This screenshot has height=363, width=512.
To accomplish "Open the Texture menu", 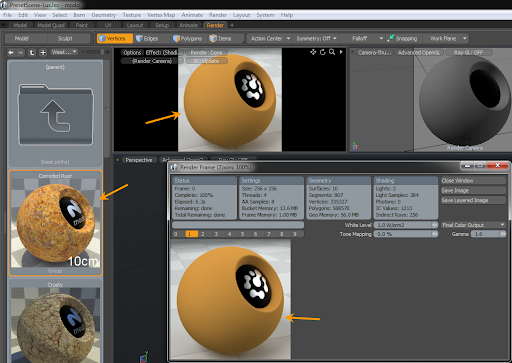I will point(132,15).
